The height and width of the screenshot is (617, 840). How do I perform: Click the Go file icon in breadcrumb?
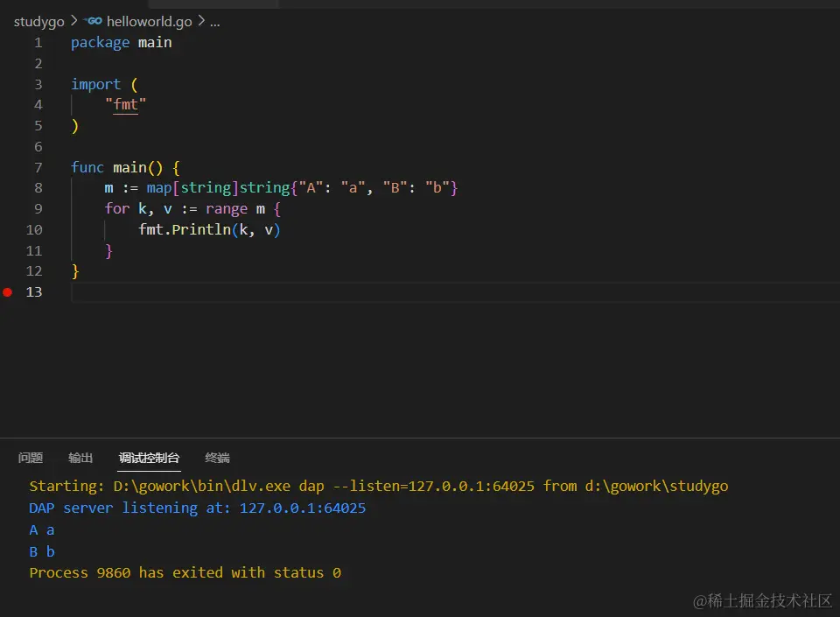coord(94,21)
